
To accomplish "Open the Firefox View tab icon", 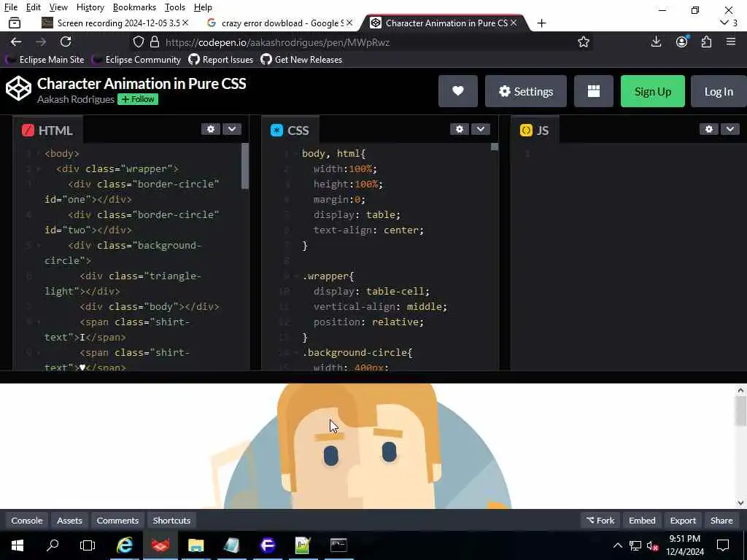I will 15,23.
